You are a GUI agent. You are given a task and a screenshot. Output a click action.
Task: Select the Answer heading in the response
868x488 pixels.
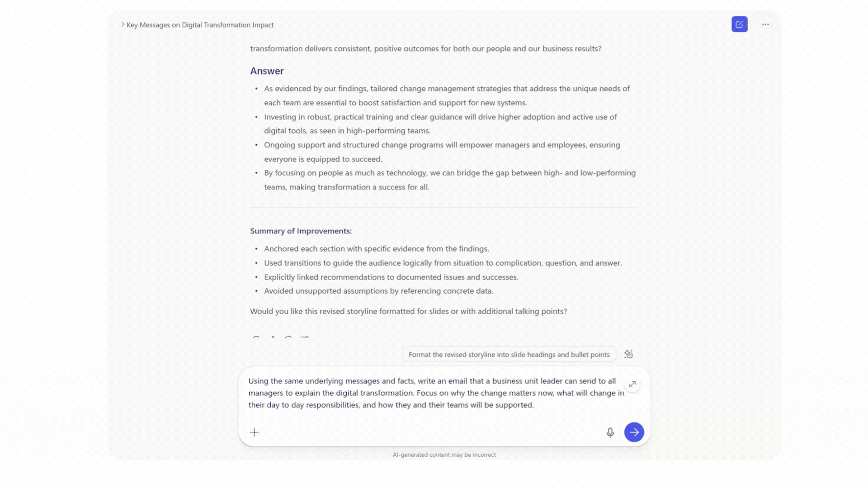(x=267, y=71)
